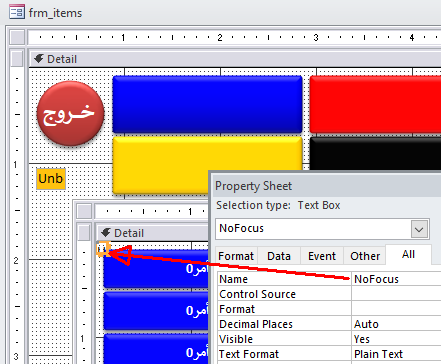Image resolution: width=441 pixels, height=364 pixels.
Task: Click the outer Detail section selector square
Action: (x=17, y=59)
